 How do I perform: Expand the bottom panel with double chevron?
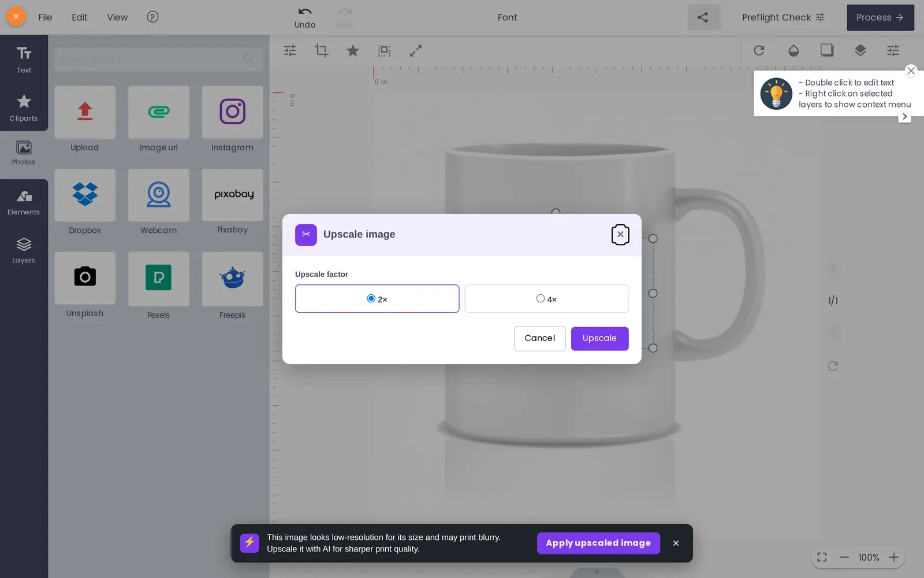[x=597, y=572]
